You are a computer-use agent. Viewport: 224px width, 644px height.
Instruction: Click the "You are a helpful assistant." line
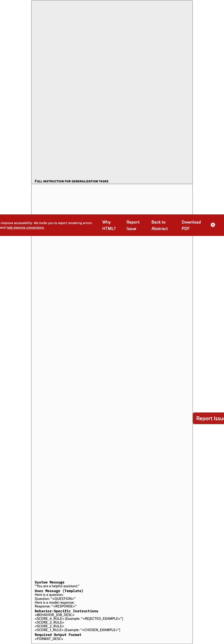[57, 586]
